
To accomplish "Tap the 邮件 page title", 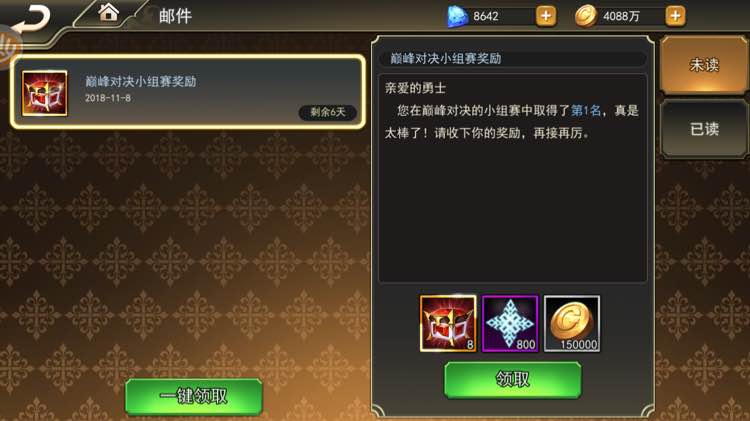I will point(175,16).
